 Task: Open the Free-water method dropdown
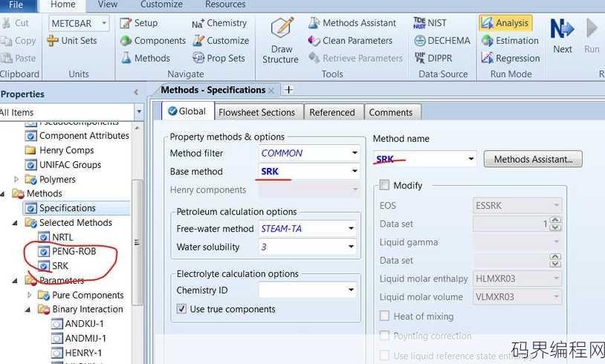(351, 228)
